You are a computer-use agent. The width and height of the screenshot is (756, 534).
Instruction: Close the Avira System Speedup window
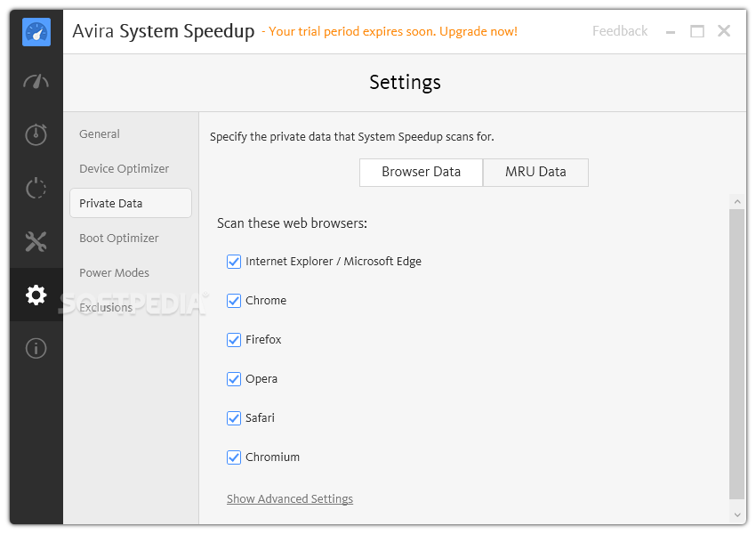pyautogui.click(x=724, y=31)
